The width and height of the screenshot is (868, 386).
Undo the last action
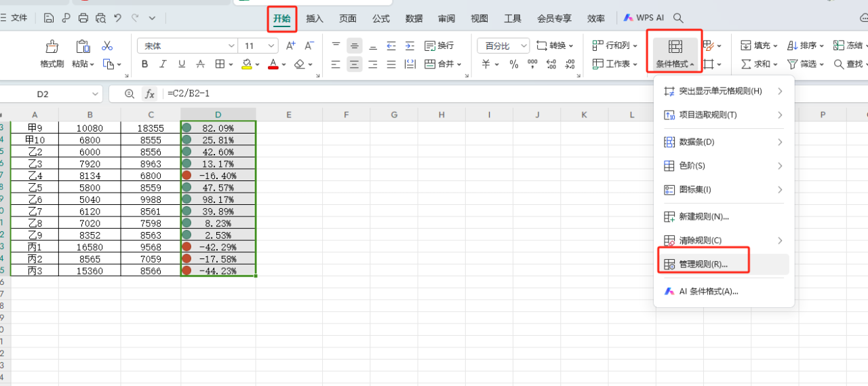tap(118, 18)
